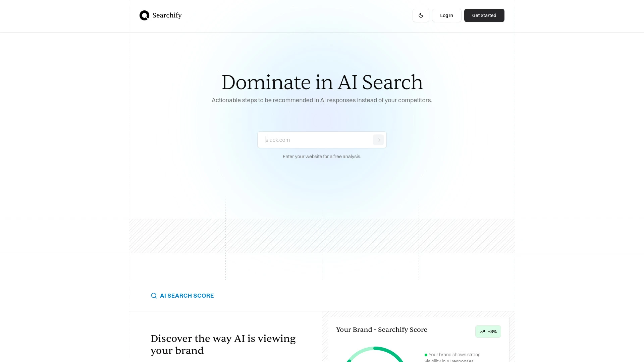Click the Discover the way AI is viewing your brand heading
The width and height of the screenshot is (644, 362).
click(223, 345)
